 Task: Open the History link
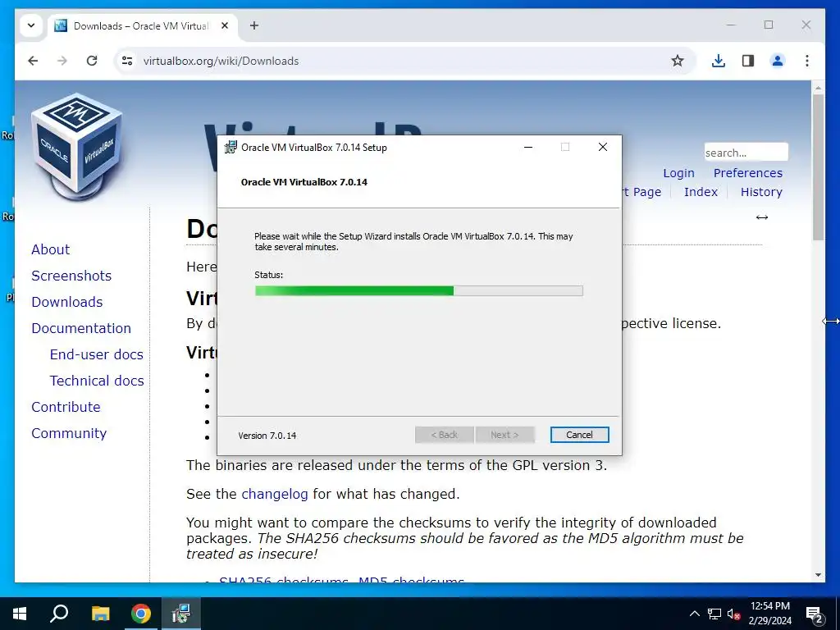pyautogui.click(x=761, y=192)
